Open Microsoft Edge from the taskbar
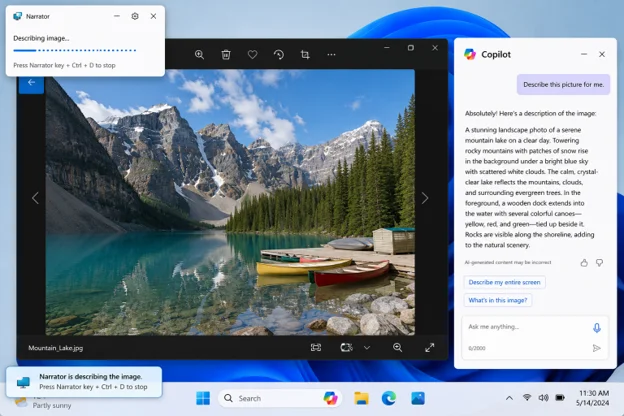This screenshot has width=624, height=416. (389, 398)
